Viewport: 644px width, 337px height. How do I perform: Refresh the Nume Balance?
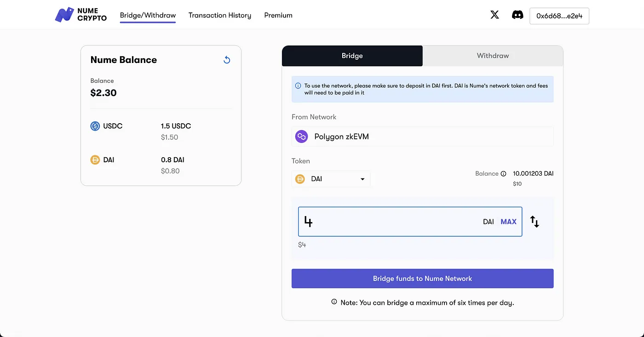point(227,60)
